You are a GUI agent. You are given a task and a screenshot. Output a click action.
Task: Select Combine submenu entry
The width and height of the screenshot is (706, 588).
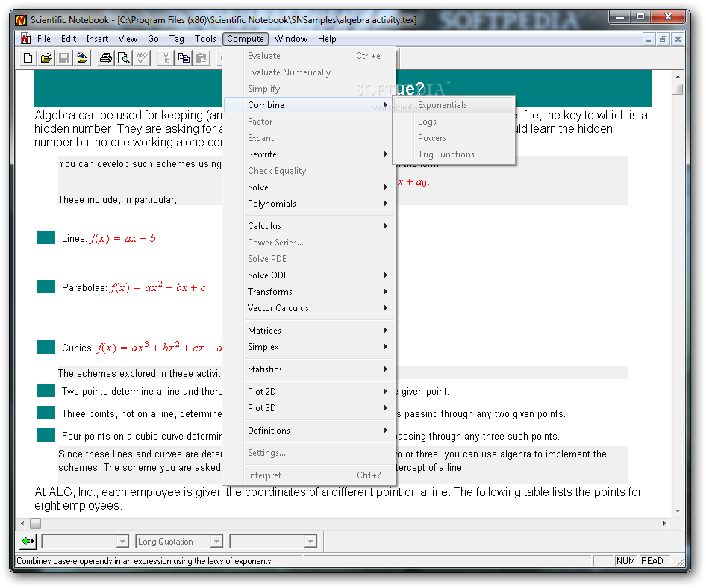coord(308,105)
